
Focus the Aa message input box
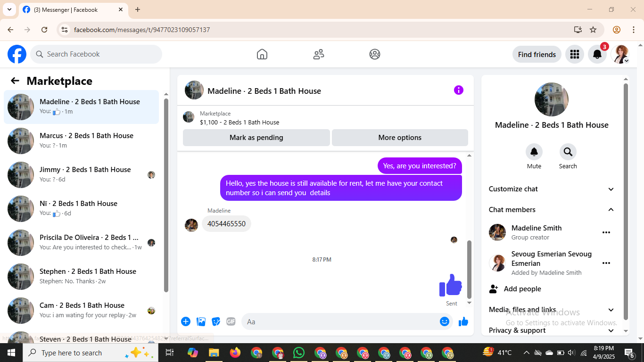point(347,321)
